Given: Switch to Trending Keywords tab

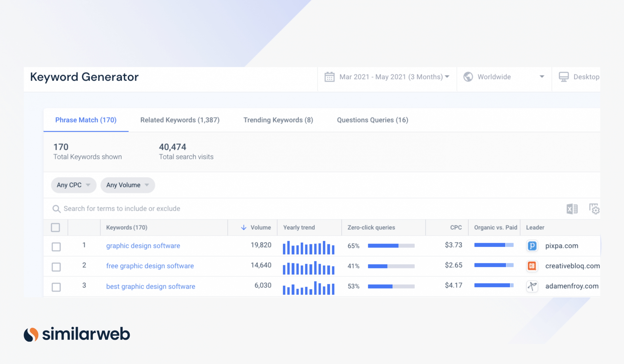Looking at the screenshot, I should [x=278, y=120].
